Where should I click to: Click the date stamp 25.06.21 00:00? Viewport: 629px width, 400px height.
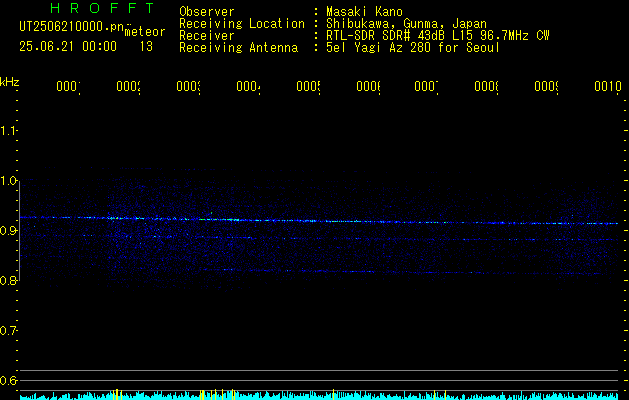[68, 47]
